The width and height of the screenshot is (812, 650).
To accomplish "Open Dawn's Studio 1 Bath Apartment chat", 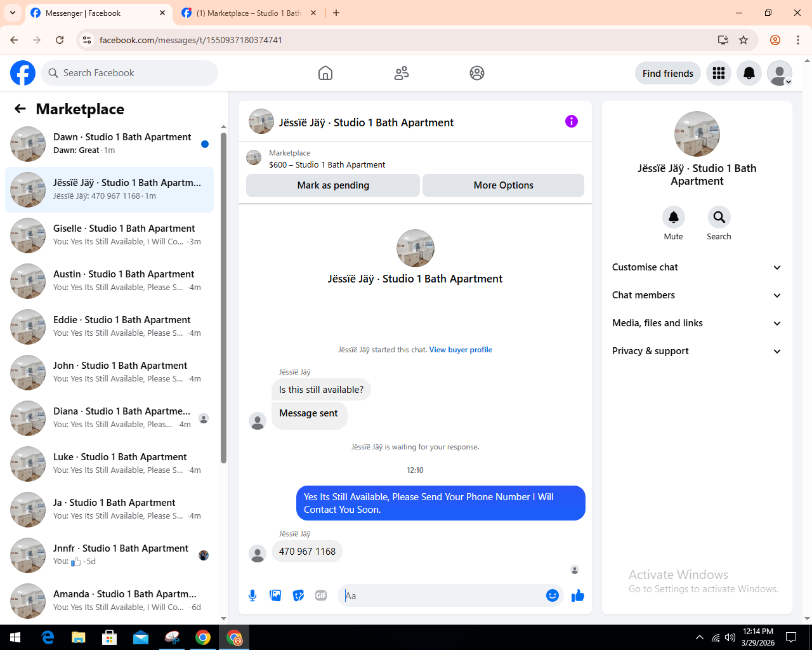I will (x=109, y=144).
